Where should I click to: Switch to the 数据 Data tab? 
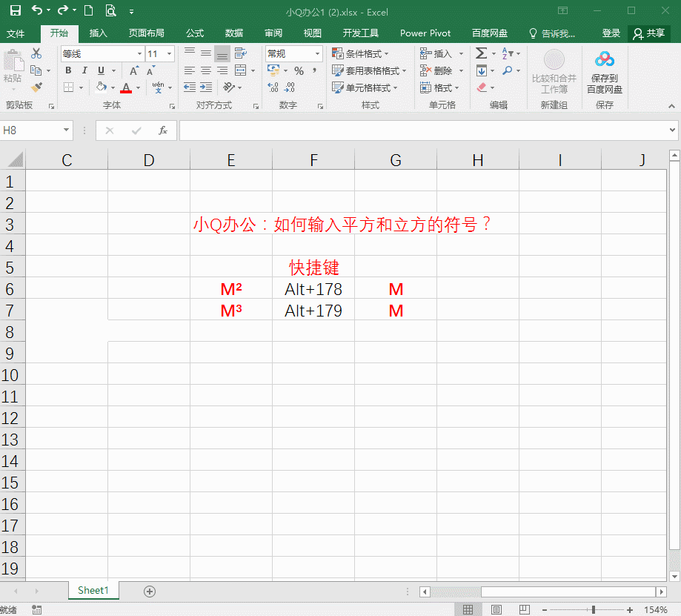[x=234, y=33]
